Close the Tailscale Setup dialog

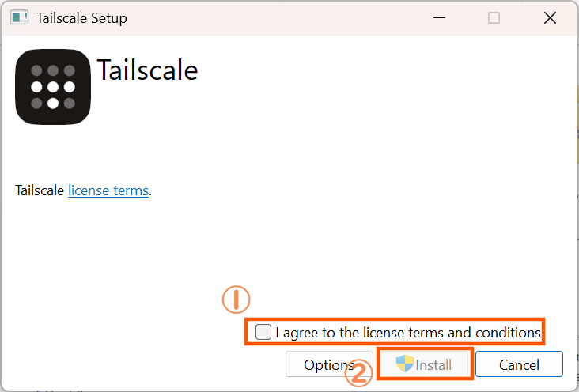[548, 17]
